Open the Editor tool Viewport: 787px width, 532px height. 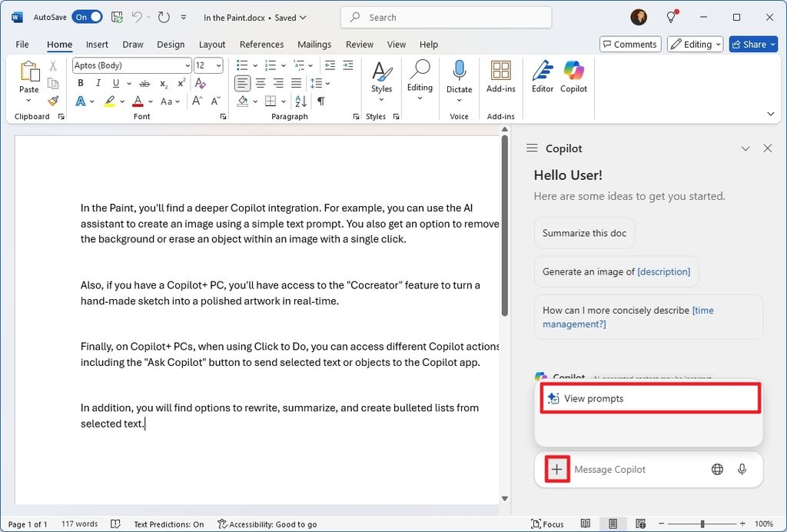point(543,77)
